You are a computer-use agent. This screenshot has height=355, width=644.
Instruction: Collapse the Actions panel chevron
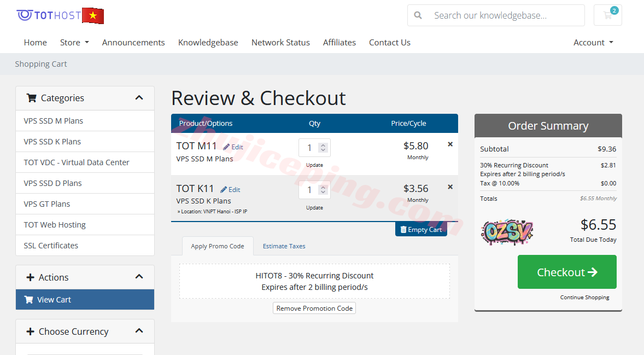click(x=139, y=277)
